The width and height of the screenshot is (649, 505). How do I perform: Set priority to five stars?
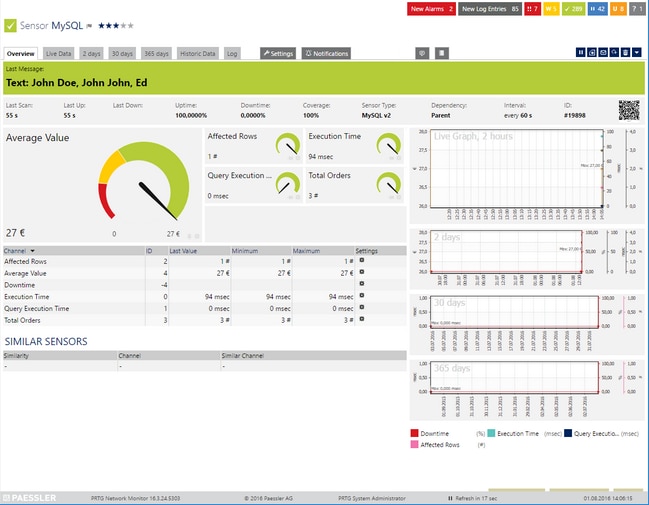click(x=131, y=26)
